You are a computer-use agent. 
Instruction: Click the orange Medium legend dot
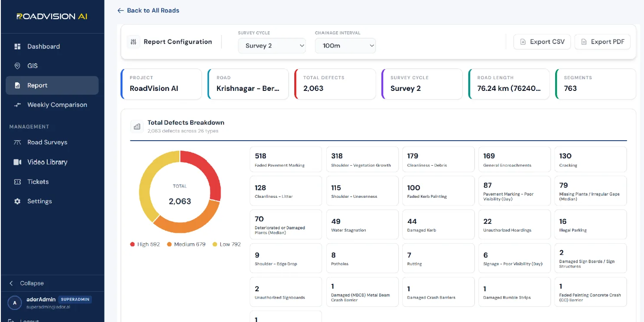click(x=169, y=245)
